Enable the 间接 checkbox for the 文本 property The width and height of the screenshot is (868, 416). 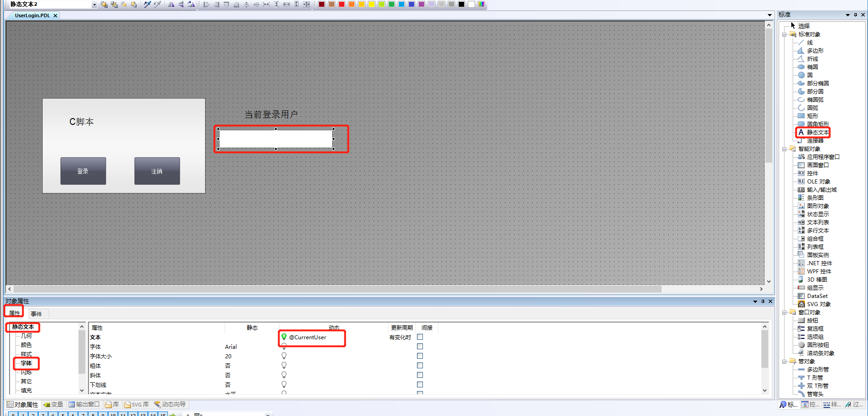point(420,337)
